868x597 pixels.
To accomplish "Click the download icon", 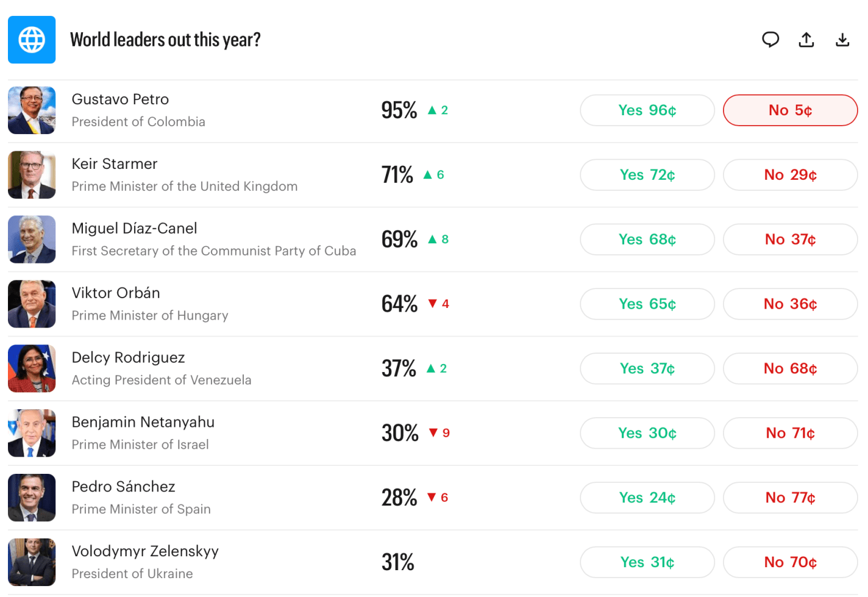I will [x=842, y=40].
